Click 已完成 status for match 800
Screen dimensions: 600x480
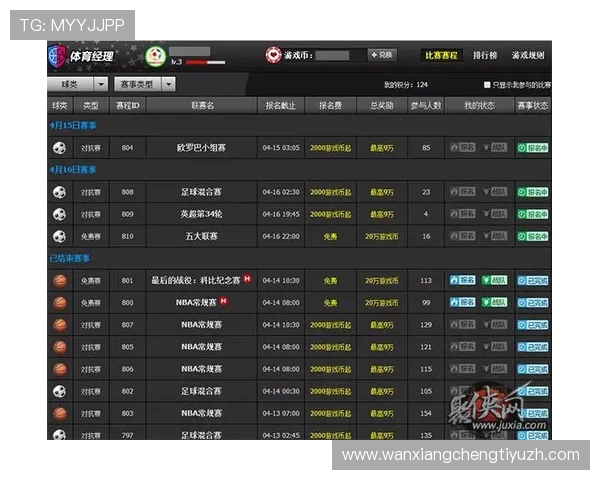point(533,303)
